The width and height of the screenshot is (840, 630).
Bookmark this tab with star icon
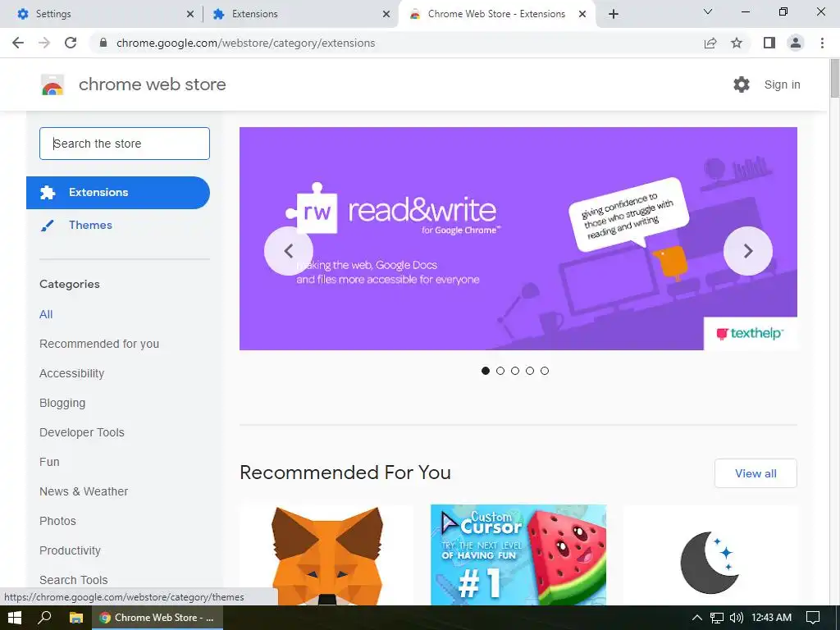pyautogui.click(x=737, y=43)
